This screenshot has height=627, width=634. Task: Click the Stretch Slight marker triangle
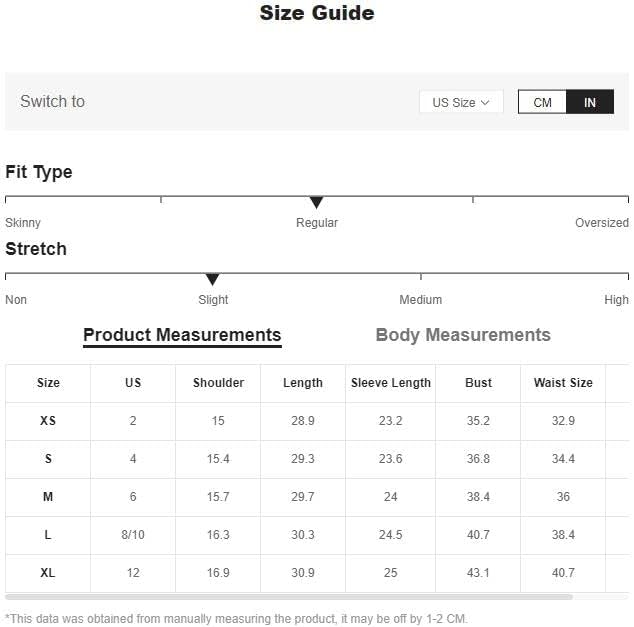point(212,279)
